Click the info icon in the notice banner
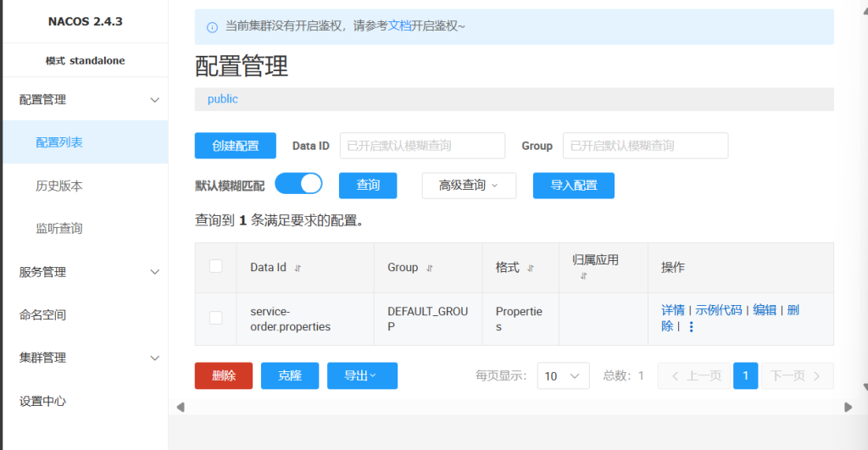 [x=212, y=27]
